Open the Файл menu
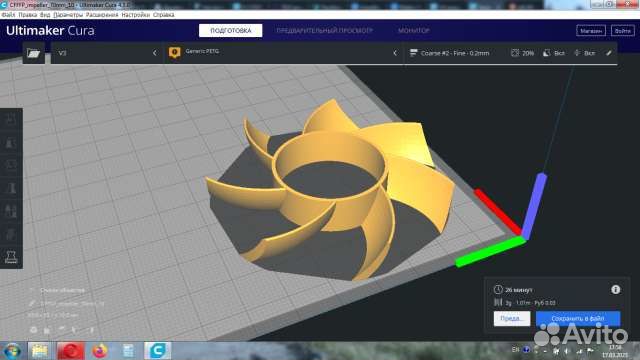This screenshot has height=360, width=640. pos(8,14)
